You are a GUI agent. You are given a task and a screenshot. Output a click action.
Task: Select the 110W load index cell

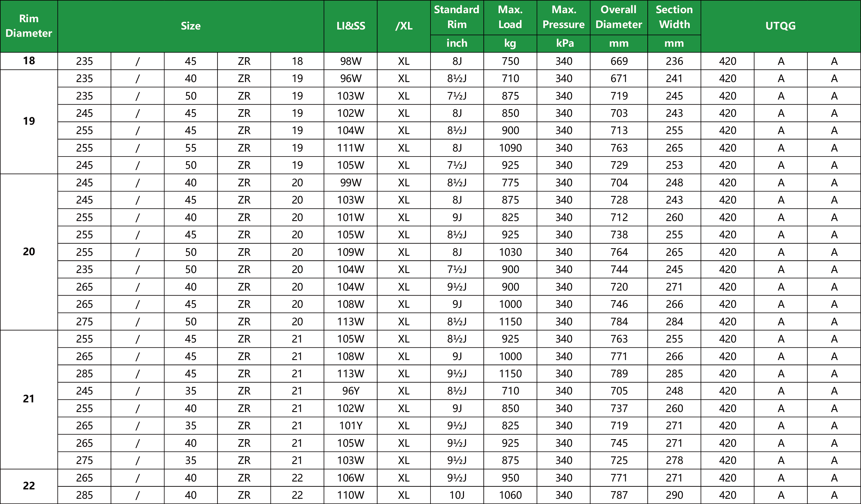pyautogui.click(x=350, y=495)
